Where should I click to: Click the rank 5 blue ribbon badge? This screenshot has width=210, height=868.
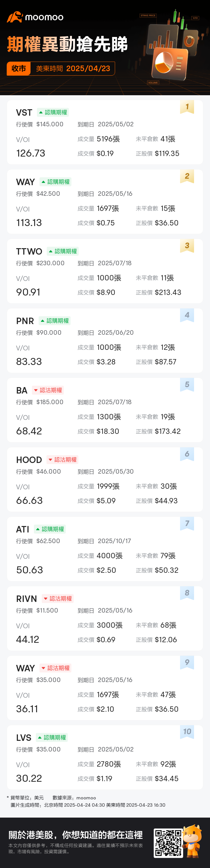(187, 385)
